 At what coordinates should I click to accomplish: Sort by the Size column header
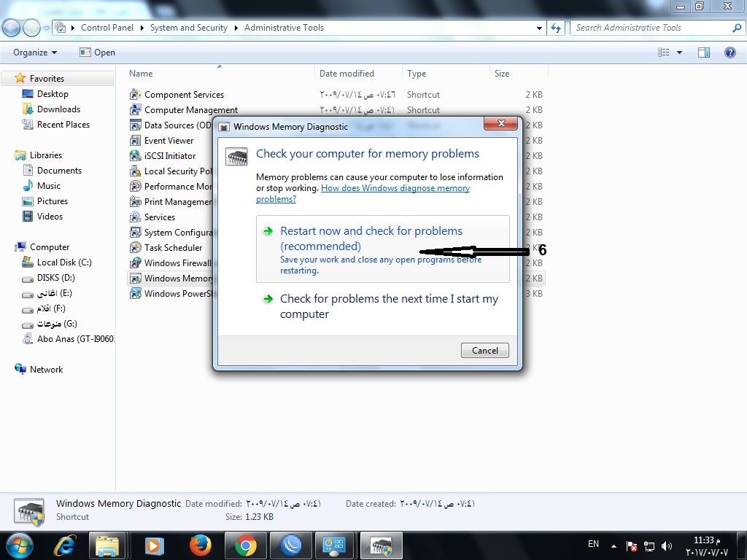tap(519, 74)
